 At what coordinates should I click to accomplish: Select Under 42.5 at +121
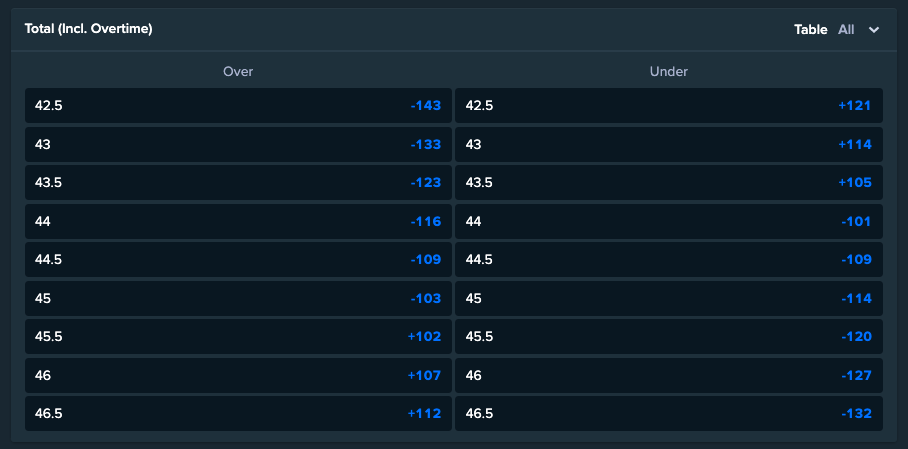[669, 105]
